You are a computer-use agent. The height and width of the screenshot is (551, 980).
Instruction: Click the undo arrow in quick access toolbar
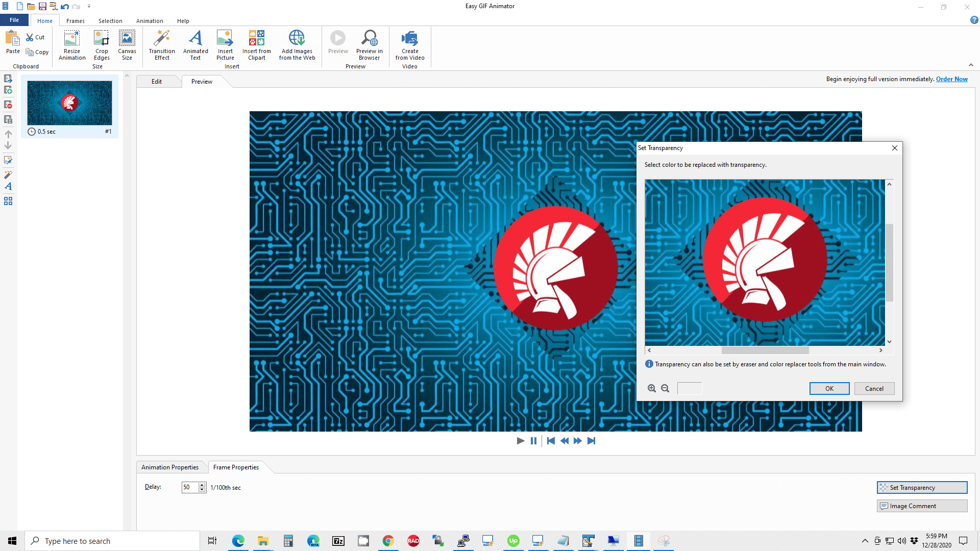pos(65,7)
